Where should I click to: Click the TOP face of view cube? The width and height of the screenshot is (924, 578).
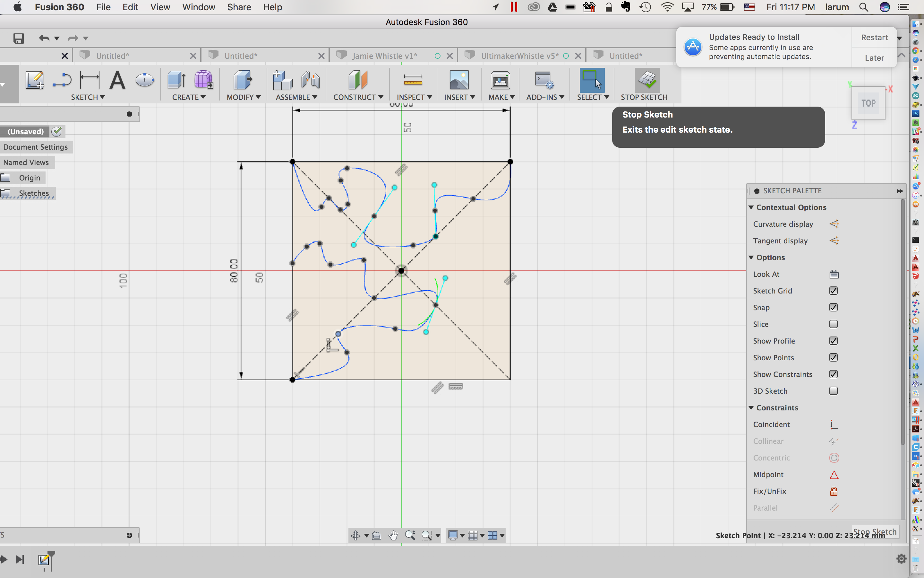tap(868, 103)
